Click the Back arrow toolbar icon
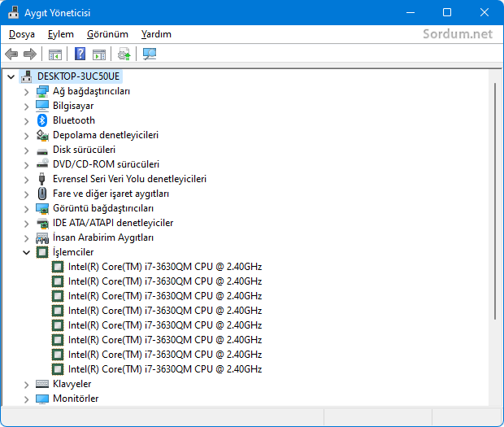The width and height of the screenshot is (504, 427). [11, 54]
